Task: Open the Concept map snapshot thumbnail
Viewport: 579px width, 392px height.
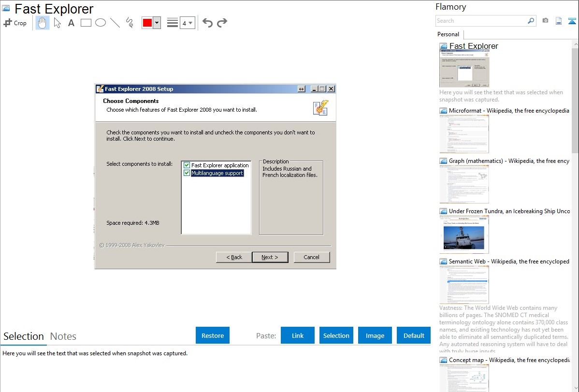Action: pos(464,378)
